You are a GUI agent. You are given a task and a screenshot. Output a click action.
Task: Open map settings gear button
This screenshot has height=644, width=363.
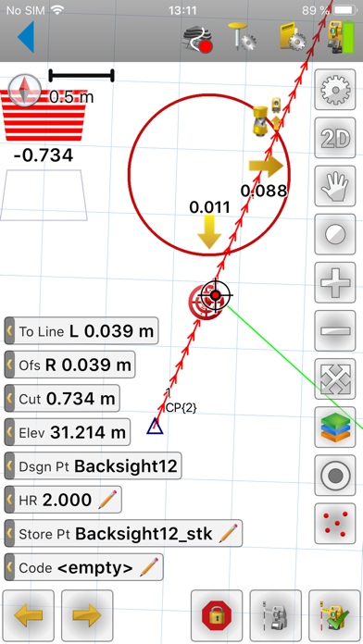tap(335, 90)
